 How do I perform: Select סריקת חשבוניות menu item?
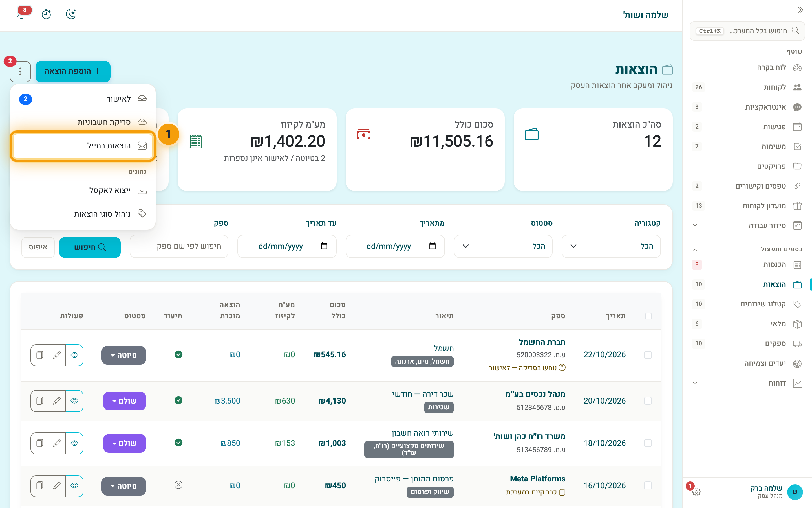pyautogui.click(x=83, y=122)
